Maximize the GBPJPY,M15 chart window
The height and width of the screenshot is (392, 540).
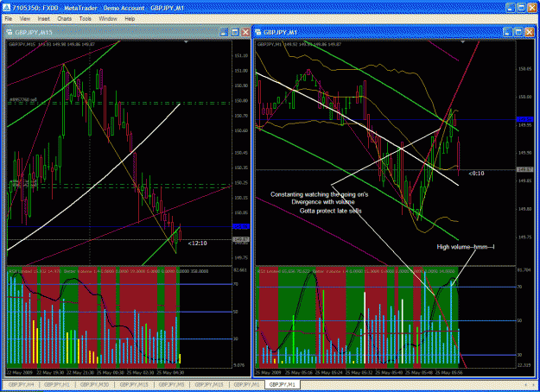(x=235, y=32)
